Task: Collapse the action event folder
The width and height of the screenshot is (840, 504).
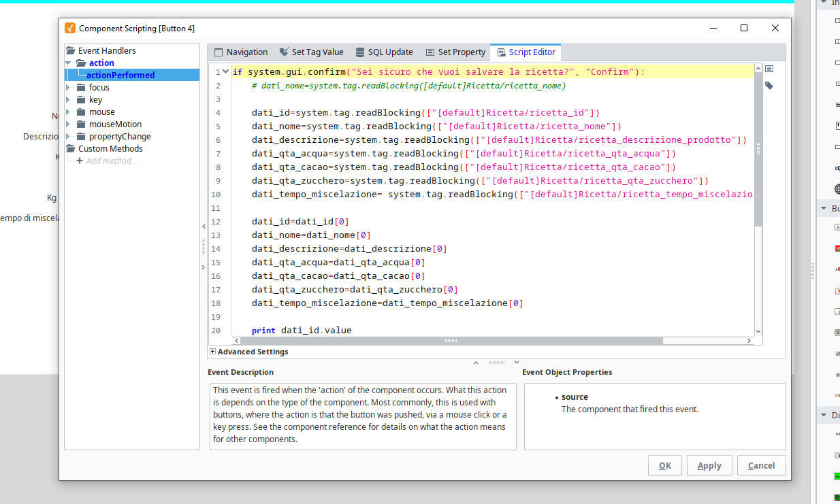Action: (x=68, y=63)
